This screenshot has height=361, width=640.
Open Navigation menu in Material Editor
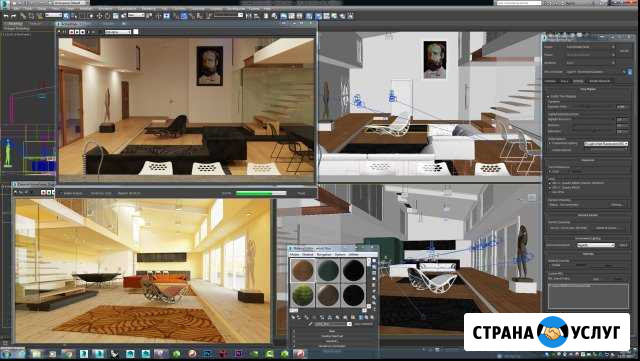pyautogui.click(x=324, y=254)
